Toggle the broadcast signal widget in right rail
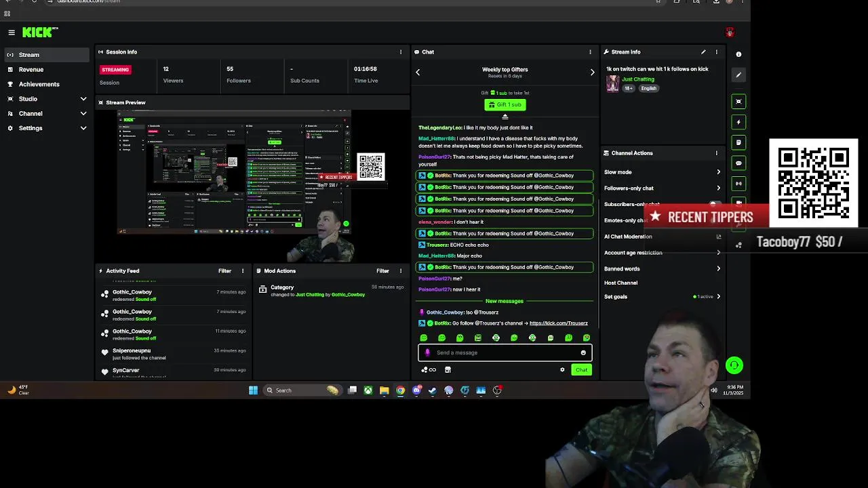 pyautogui.click(x=738, y=183)
